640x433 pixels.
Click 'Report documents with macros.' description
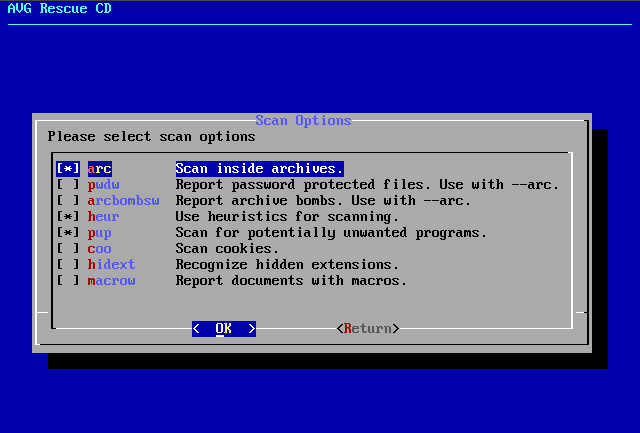coord(291,280)
